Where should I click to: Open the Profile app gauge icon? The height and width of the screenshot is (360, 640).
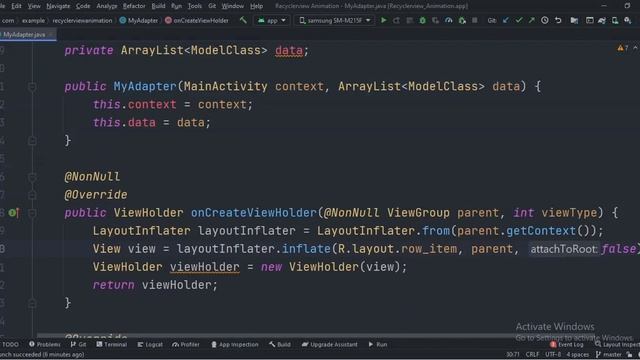click(x=449, y=20)
